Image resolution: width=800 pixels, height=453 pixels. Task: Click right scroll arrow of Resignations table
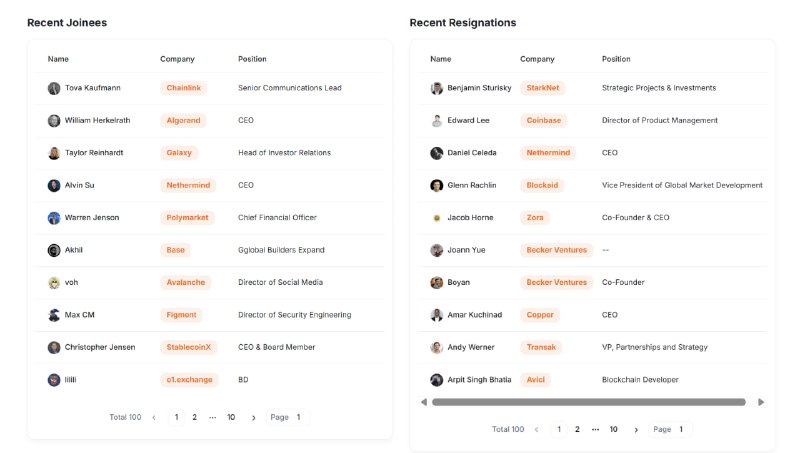761,402
